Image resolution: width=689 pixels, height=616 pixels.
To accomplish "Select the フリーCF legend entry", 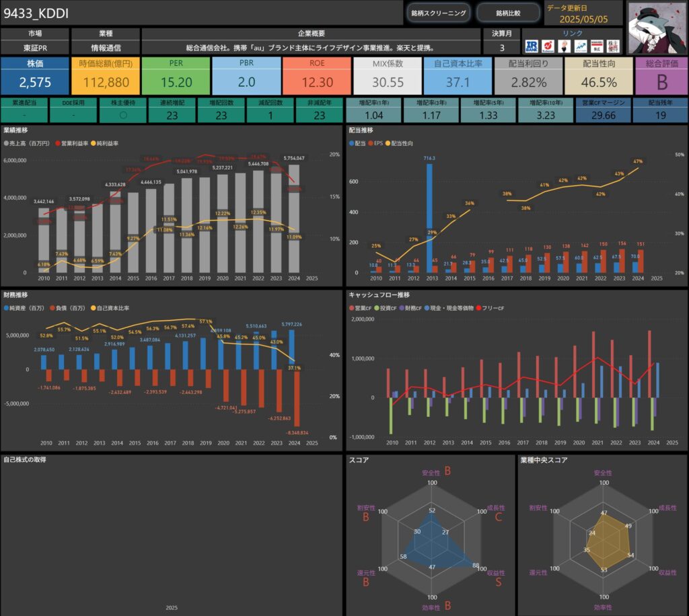I will (x=490, y=308).
